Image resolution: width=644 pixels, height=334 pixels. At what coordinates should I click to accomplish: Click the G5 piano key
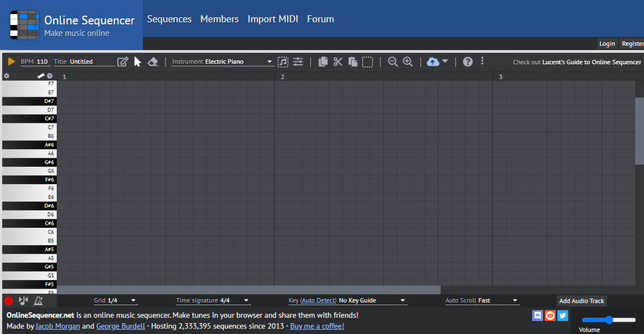[x=29, y=275]
